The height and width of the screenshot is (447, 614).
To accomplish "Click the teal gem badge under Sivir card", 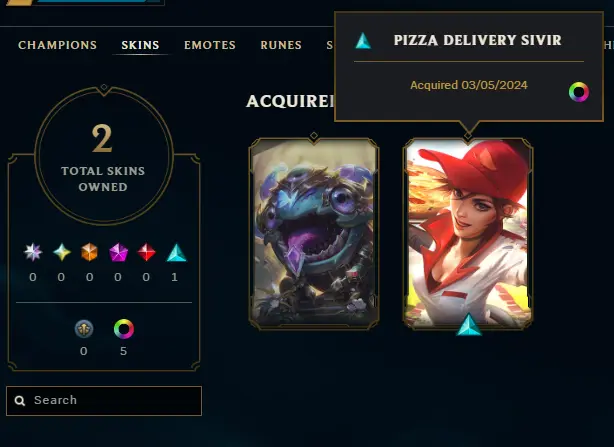I will click(x=469, y=324).
